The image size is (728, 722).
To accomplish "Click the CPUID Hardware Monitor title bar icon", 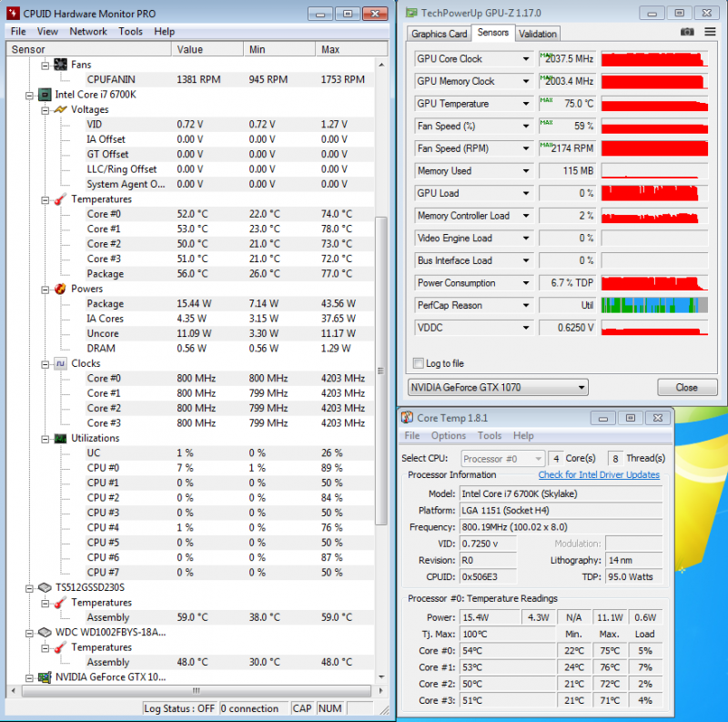I will [13, 13].
